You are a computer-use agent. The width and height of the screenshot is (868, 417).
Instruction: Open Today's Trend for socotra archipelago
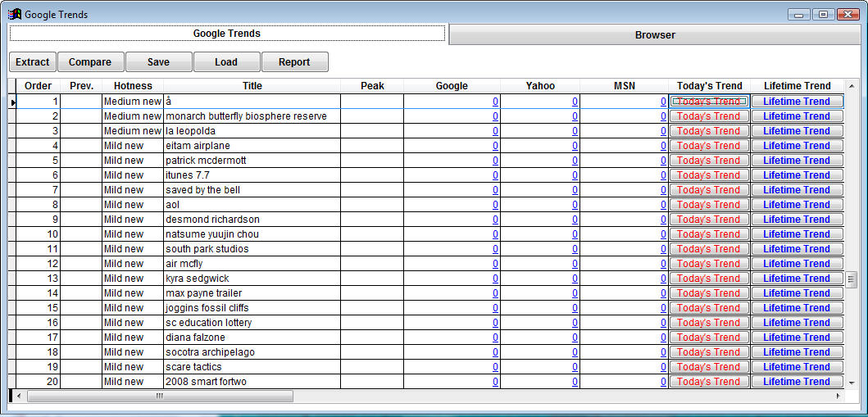tap(709, 352)
